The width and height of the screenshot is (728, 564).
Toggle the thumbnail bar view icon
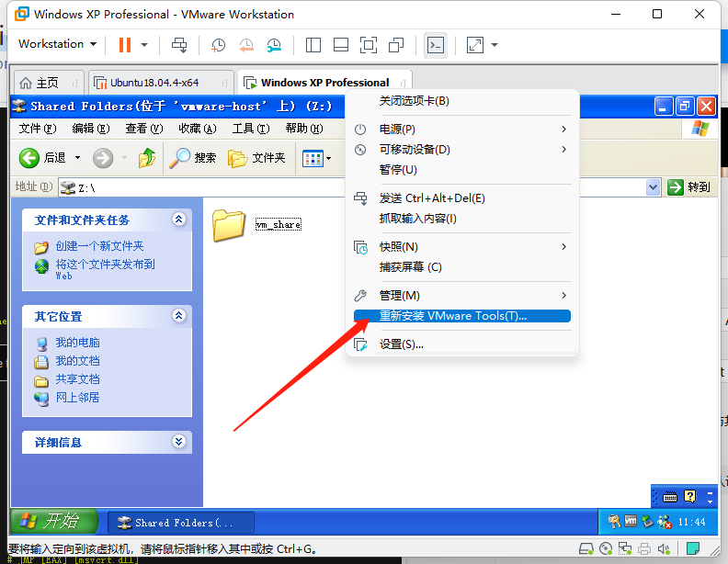point(341,45)
